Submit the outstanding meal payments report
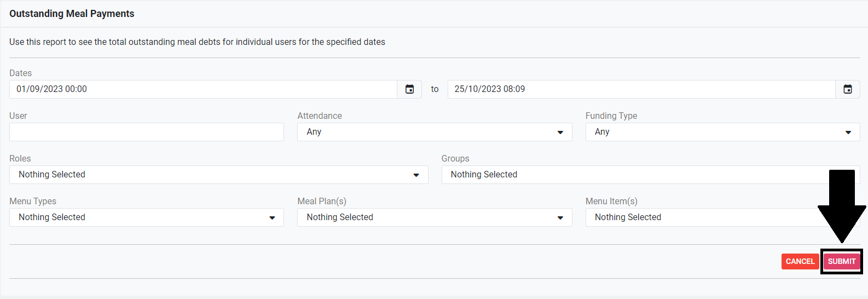 tap(841, 261)
